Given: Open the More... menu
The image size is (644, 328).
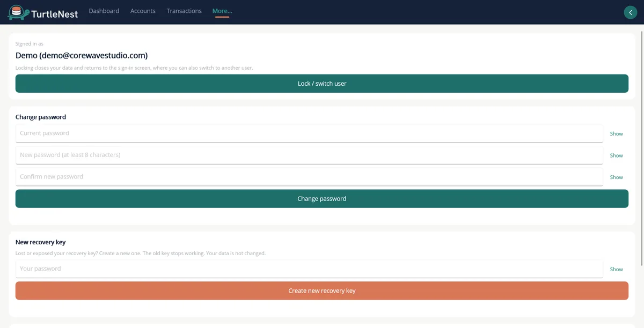Looking at the screenshot, I should point(222,11).
